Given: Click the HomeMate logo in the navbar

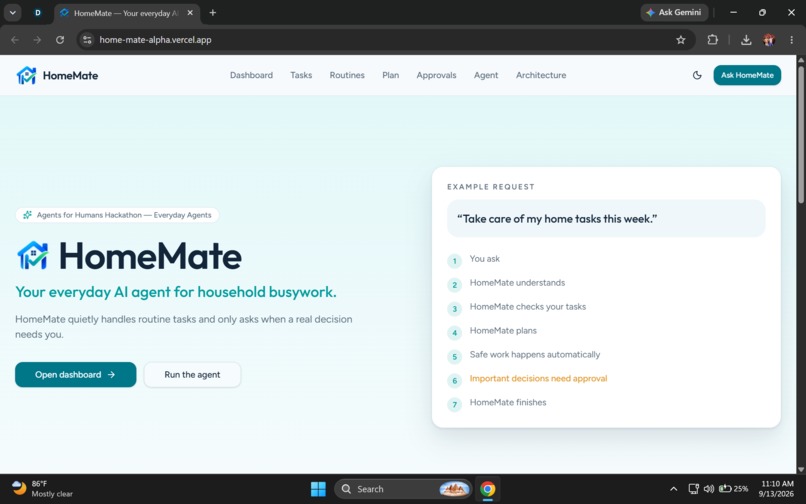Looking at the screenshot, I should point(57,75).
